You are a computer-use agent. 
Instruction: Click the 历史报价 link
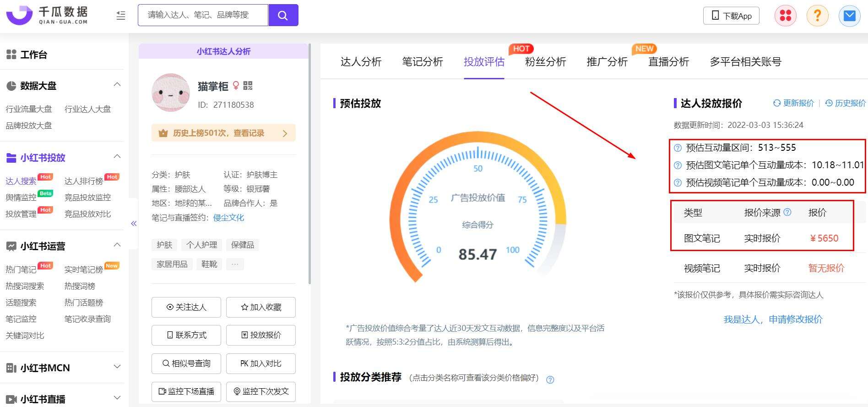(x=845, y=103)
